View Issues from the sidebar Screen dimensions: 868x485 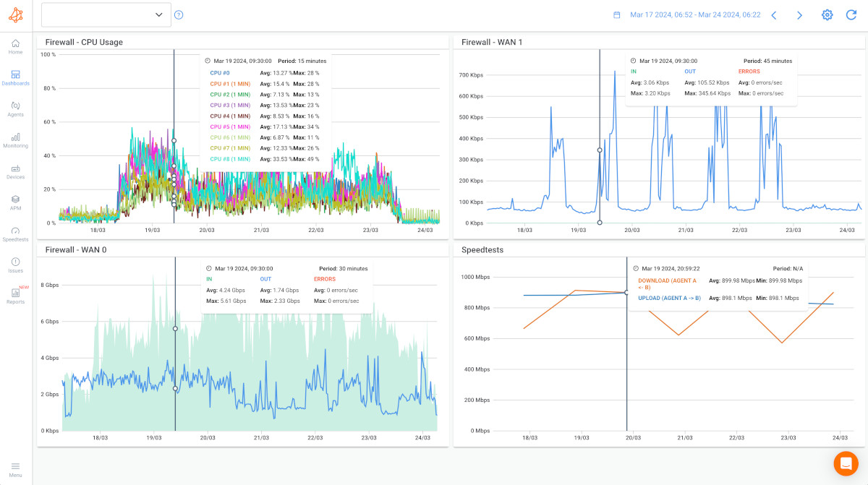click(x=14, y=264)
